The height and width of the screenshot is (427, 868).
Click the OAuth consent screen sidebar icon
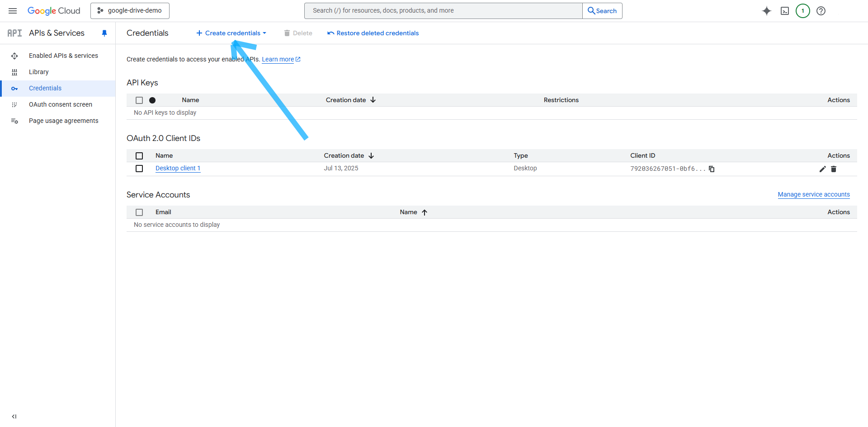14,104
